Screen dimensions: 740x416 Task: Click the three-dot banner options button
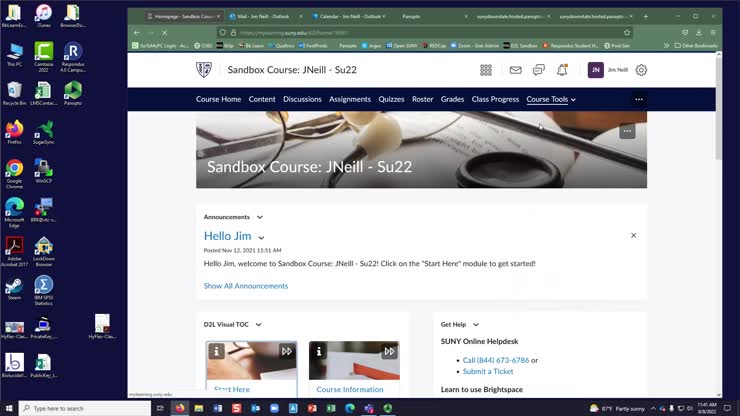tap(627, 131)
